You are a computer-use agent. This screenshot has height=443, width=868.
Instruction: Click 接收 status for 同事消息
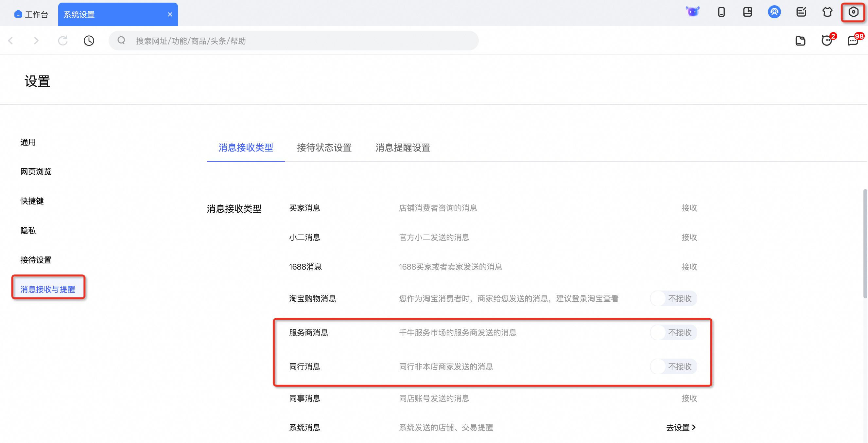pos(689,399)
